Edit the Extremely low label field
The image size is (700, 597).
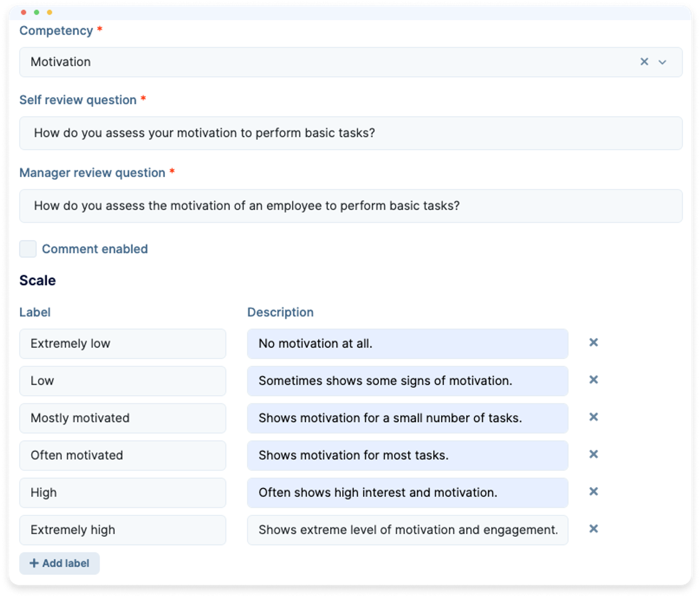(x=122, y=344)
